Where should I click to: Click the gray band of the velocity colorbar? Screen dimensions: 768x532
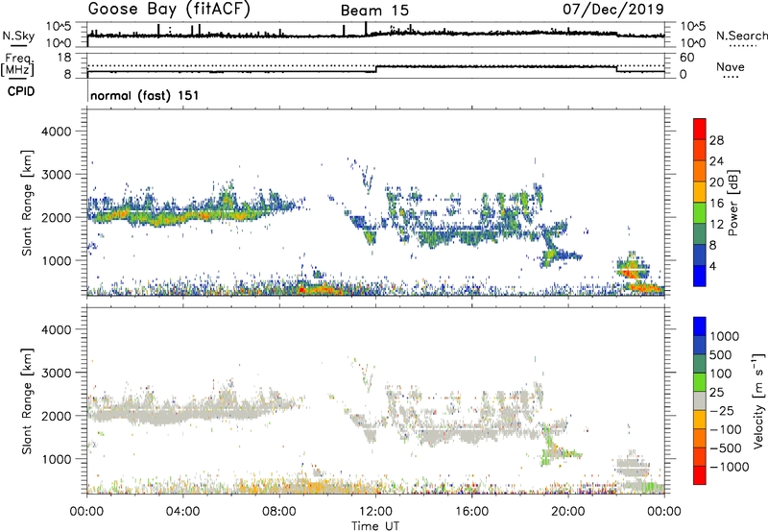[x=700, y=401]
